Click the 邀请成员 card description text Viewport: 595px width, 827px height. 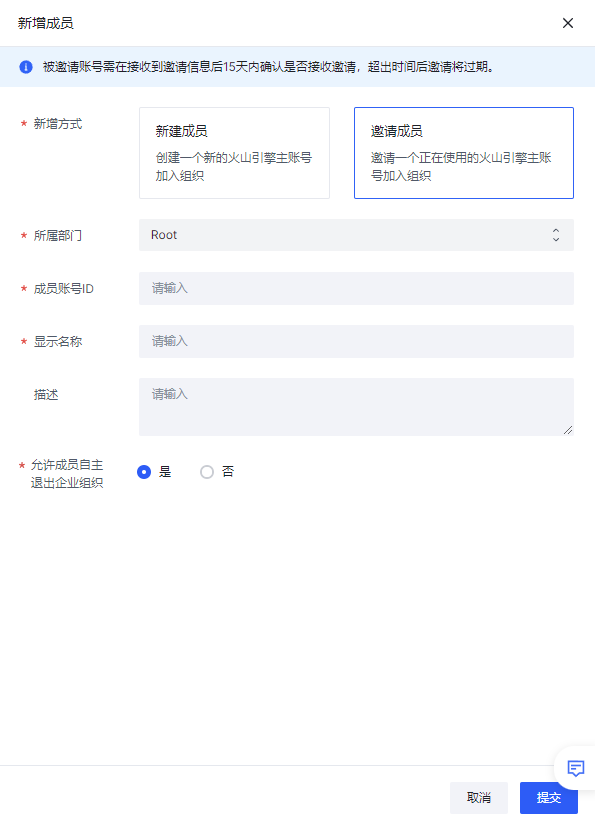coord(460,167)
